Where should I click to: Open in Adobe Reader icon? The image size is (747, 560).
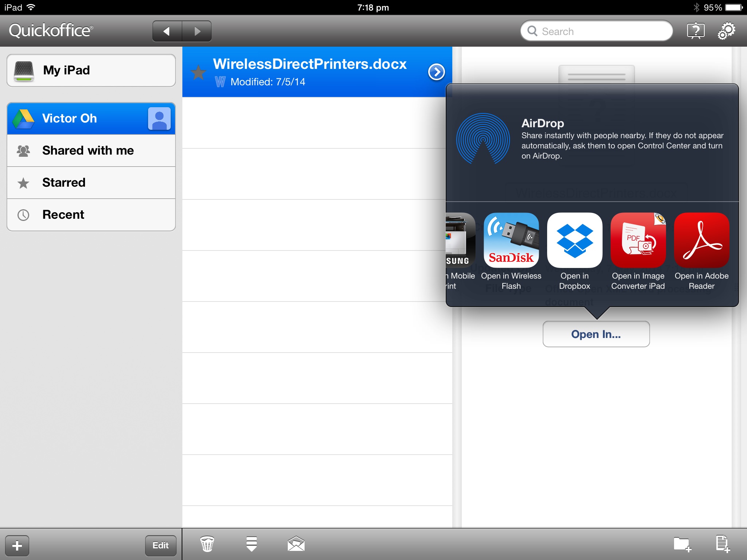[x=701, y=240]
